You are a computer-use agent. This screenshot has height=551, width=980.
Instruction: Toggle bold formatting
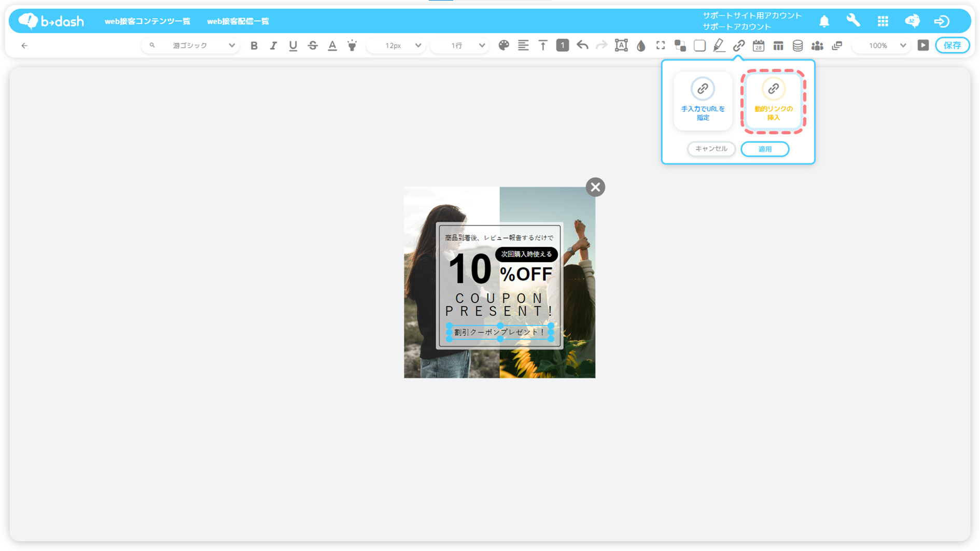click(x=254, y=46)
